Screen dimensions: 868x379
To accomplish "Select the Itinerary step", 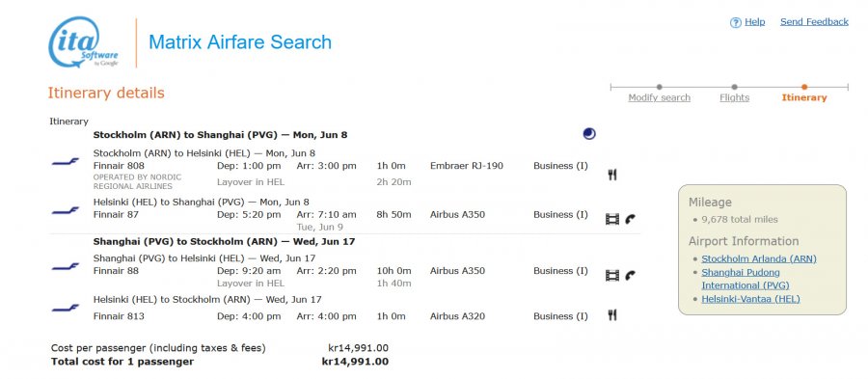I will [804, 98].
